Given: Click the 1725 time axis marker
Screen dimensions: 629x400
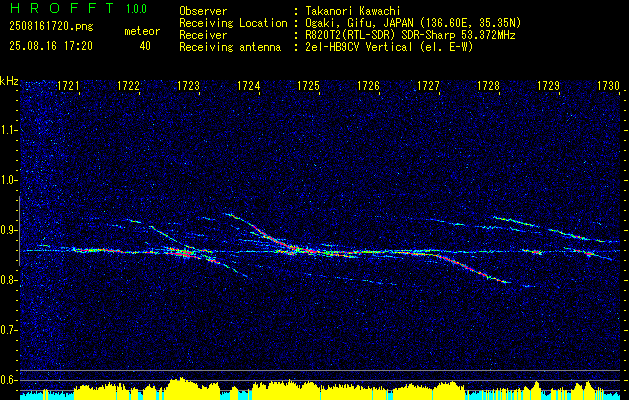Looking at the screenshot, I should [308, 86].
